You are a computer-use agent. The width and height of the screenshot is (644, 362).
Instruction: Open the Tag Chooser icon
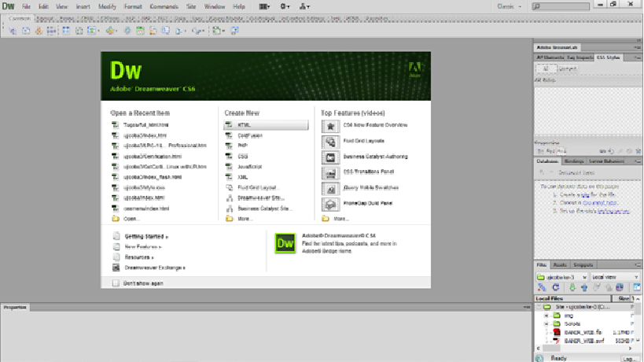pyautogui.click(x=235, y=31)
